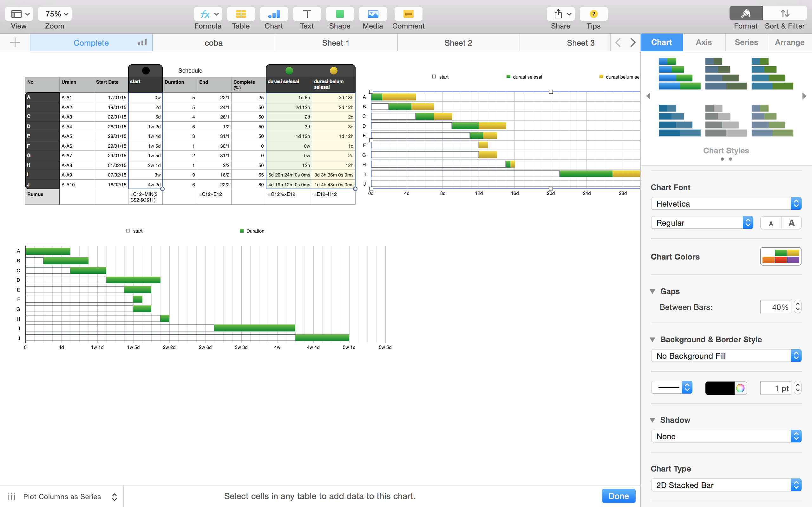This screenshot has height=507, width=812.
Task: Select the smaller font size A button
Action: 771,223
